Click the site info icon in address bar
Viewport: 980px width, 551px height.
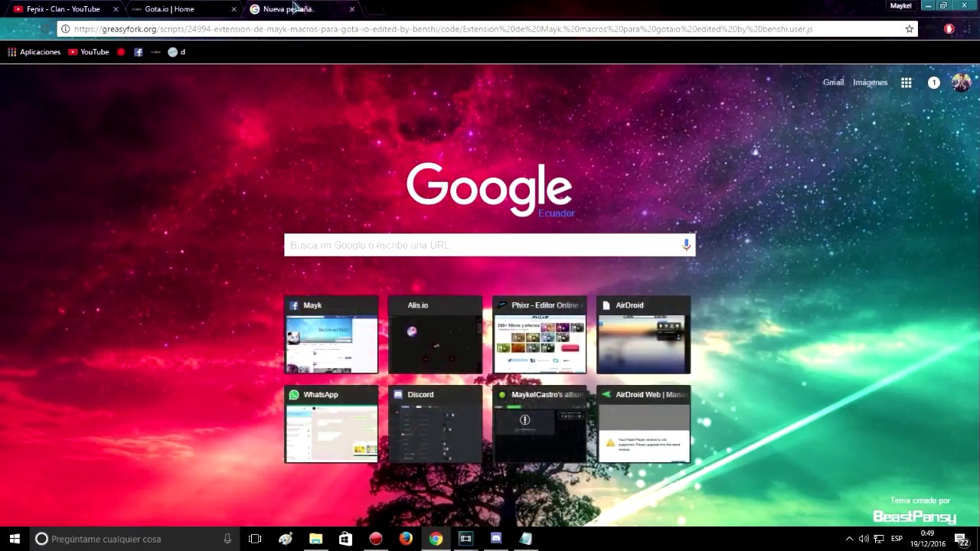[66, 29]
